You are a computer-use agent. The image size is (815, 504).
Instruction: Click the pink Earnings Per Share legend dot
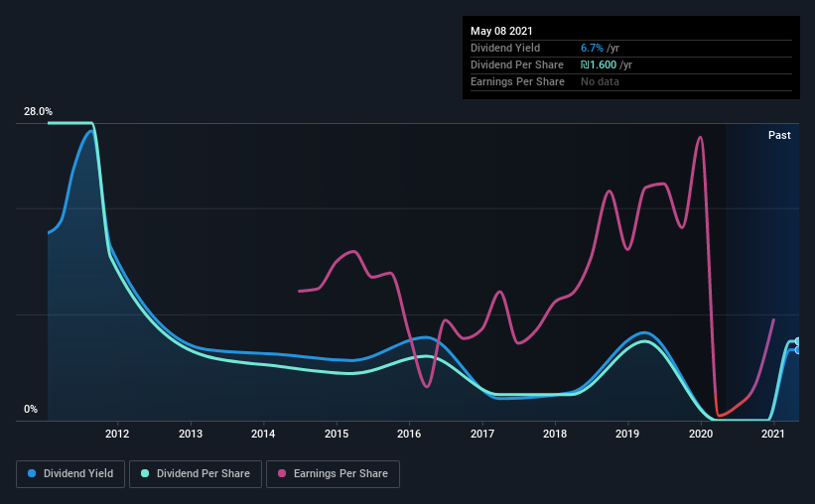pos(282,473)
